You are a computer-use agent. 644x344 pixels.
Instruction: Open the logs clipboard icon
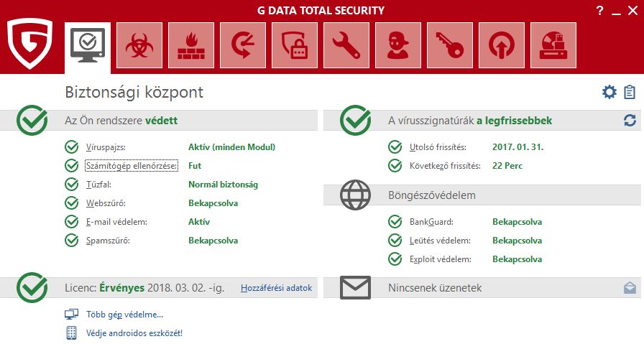click(629, 92)
